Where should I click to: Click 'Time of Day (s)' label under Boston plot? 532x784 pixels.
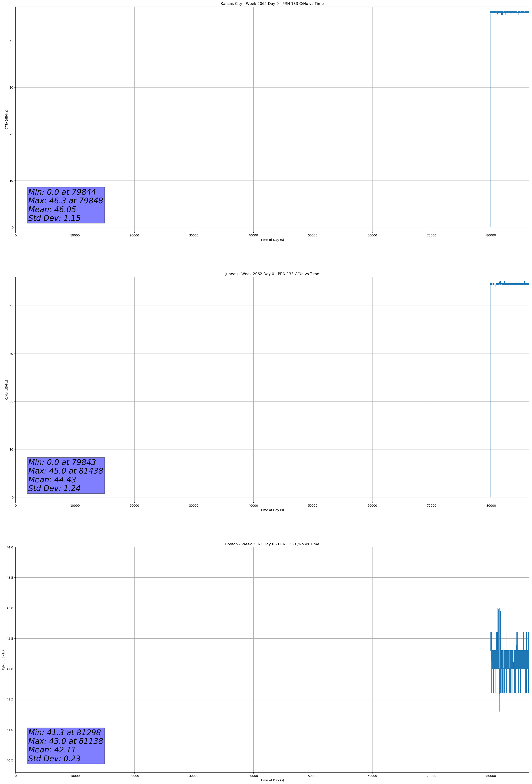pos(272,780)
